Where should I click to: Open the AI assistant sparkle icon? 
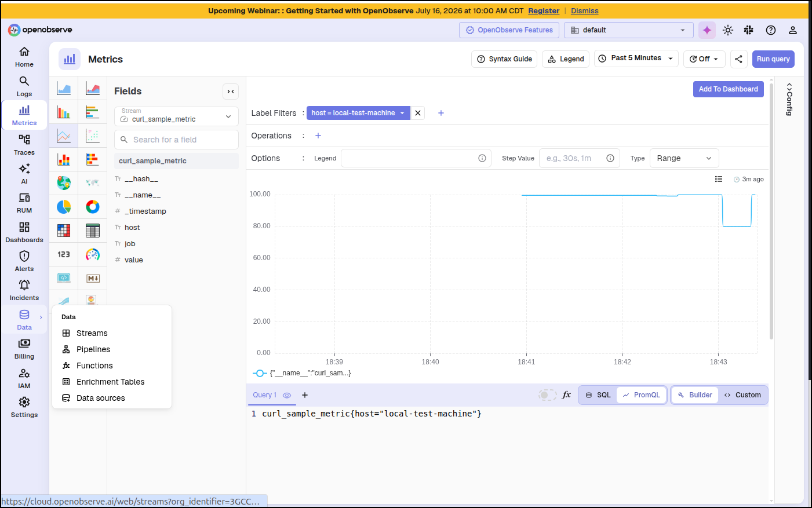pyautogui.click(x=707, y=30)
